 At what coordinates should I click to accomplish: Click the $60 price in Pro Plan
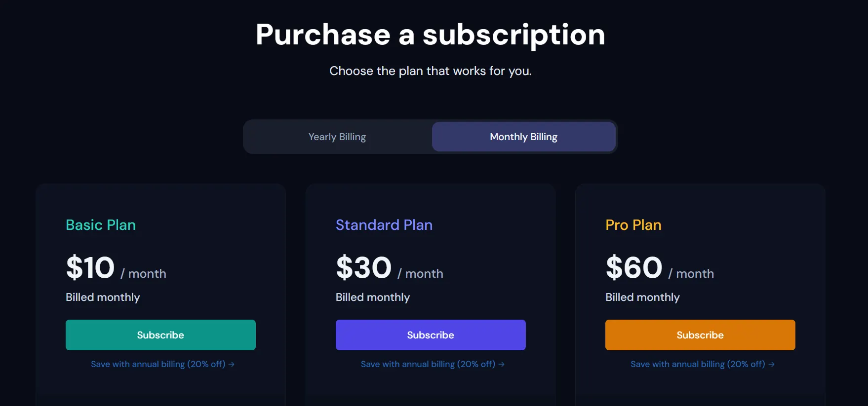(x=634, y=268)
